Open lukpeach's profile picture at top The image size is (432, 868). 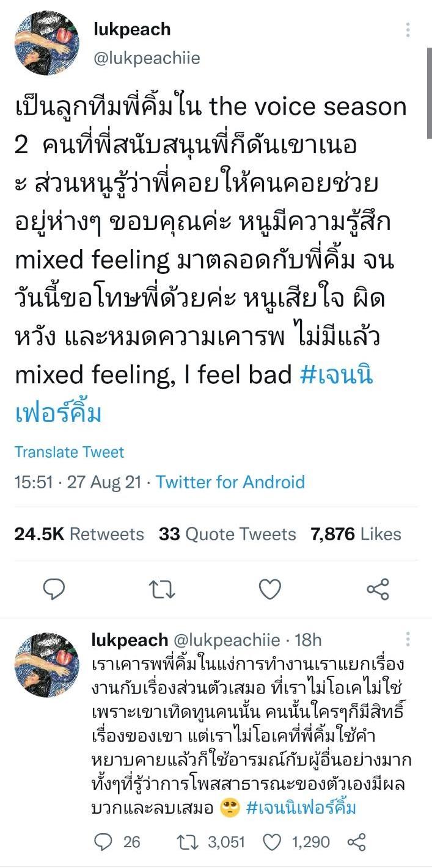(47, 43)
